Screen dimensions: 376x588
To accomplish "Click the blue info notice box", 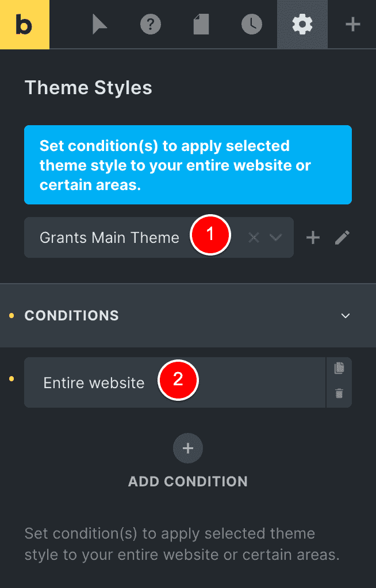I will (x=188, y=165).
